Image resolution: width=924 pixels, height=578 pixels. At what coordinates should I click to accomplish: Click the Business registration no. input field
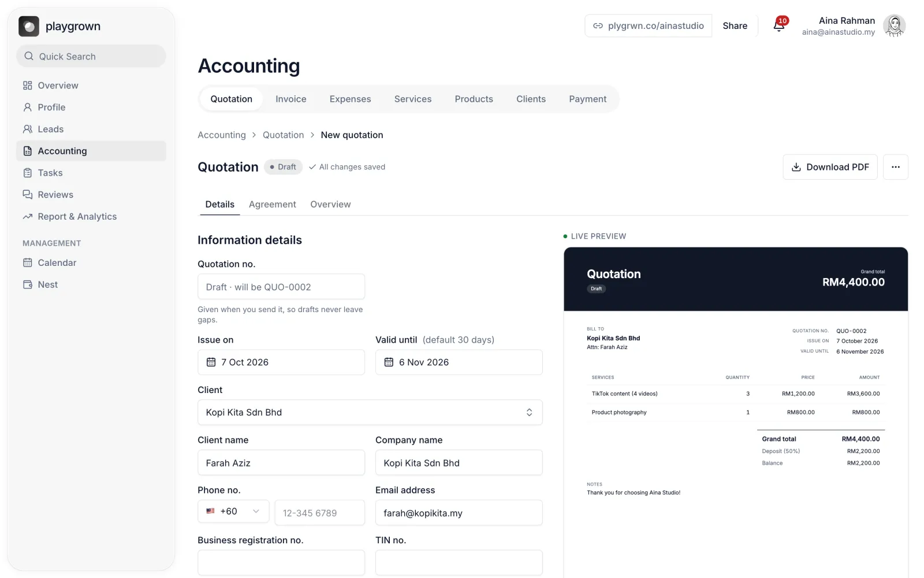click(x=281, y=562)
